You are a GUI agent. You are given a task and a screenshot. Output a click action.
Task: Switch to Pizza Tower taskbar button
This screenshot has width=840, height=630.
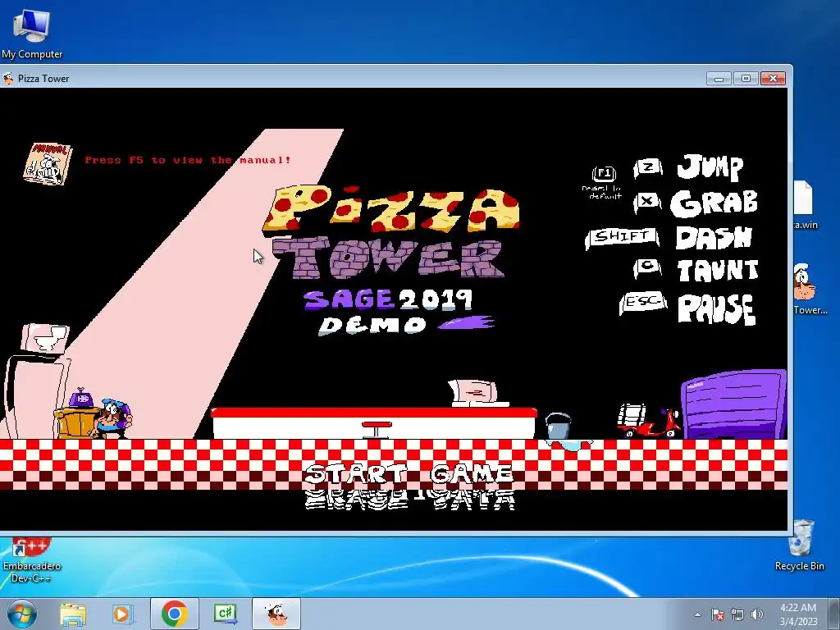[x=276, y=614]
